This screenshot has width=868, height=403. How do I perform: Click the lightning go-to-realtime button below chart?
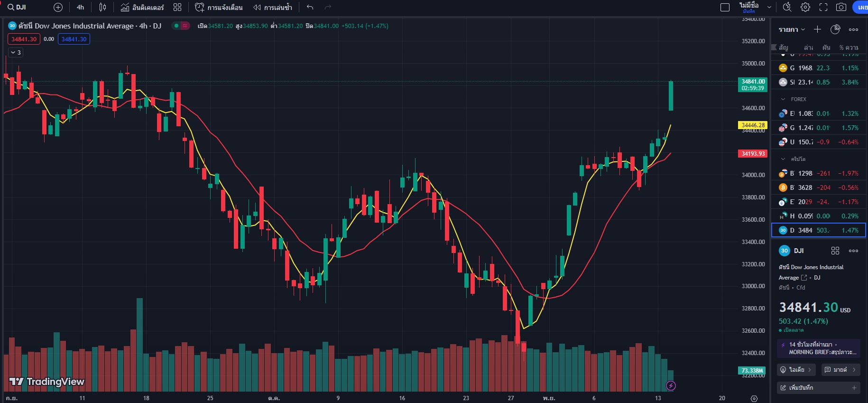671,385
